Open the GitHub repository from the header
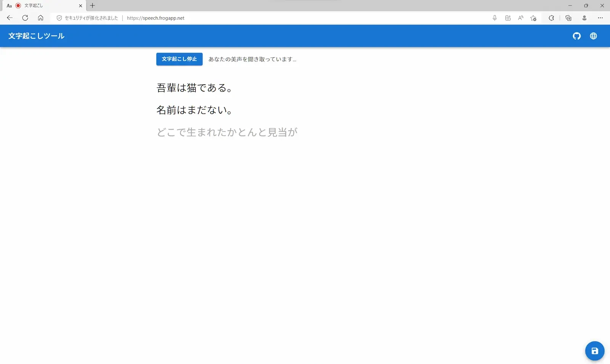Screen dimensions: 610x364 coord(577,35)
